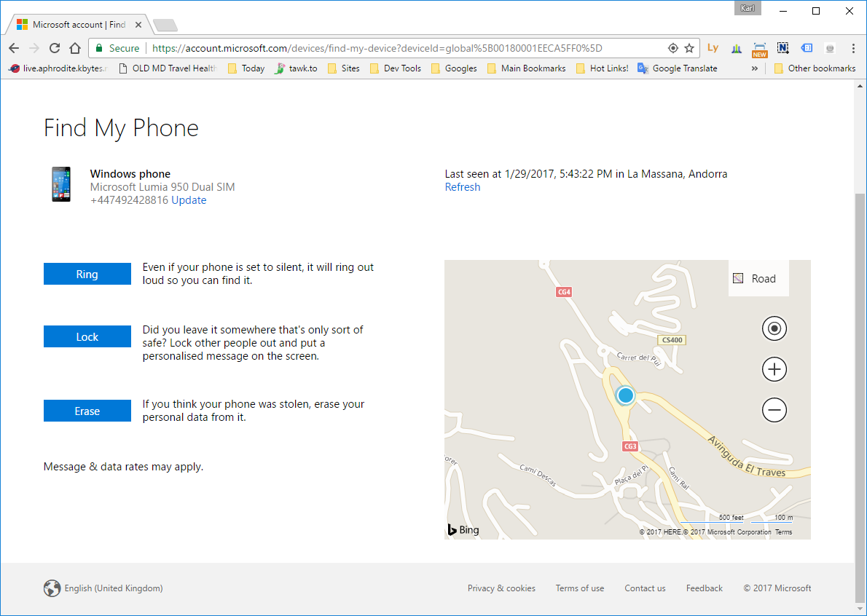Click the Ring button
Image resolution: width=867 pixels, height=616 pixels.
pos(87,274)
